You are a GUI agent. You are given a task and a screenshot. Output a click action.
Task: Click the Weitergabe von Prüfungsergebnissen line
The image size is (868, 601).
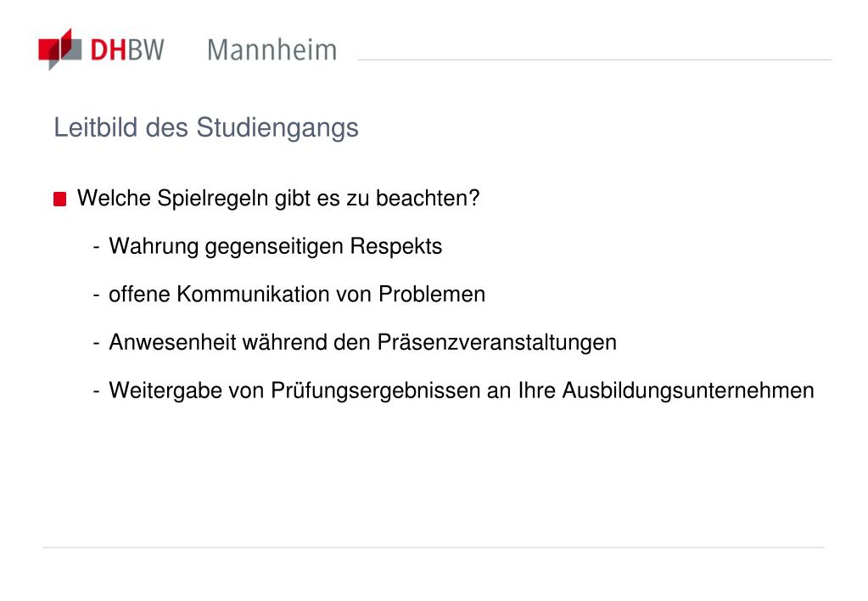[461, 391]
